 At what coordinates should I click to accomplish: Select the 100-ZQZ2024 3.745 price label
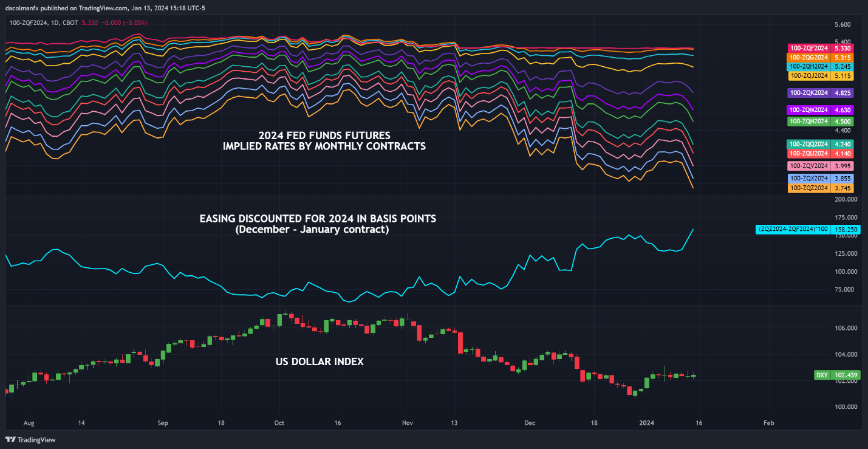click(x=821, y=188)
